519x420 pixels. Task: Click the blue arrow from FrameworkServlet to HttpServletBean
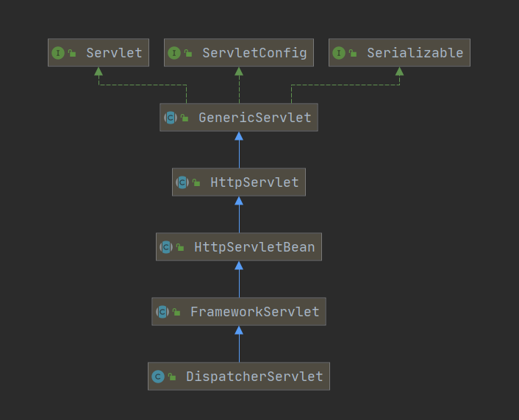tap(239, 280)
